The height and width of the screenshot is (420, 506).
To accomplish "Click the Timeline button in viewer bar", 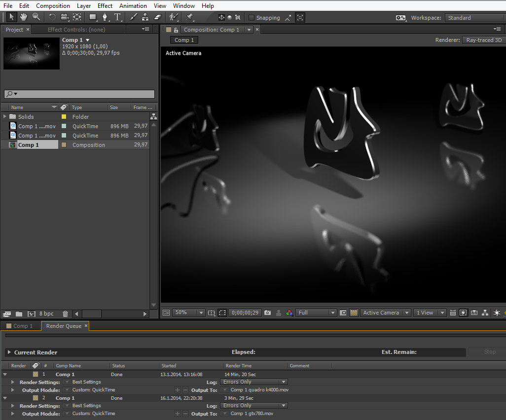I will click(474, 313).
